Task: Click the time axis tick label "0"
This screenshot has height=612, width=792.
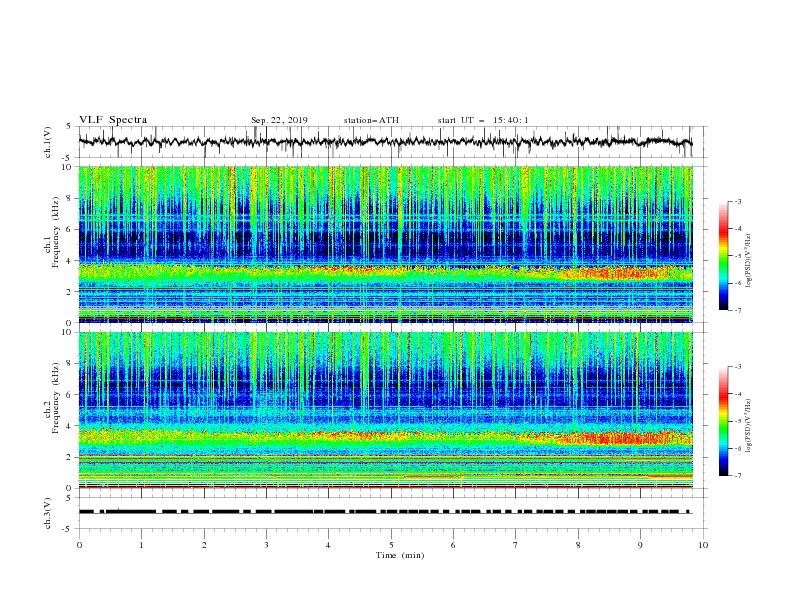Action: click(x=79, y=545)
